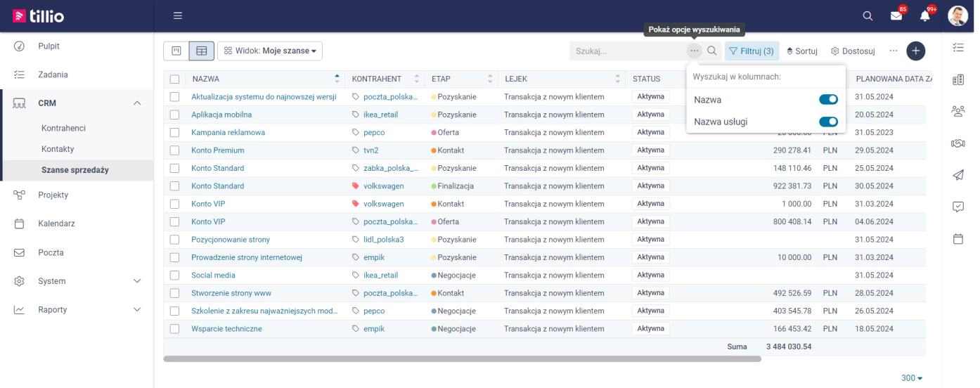The image size is (980, 388).
Task: Click the tag icon beside tvn2
Action: [x=356, y=150]
